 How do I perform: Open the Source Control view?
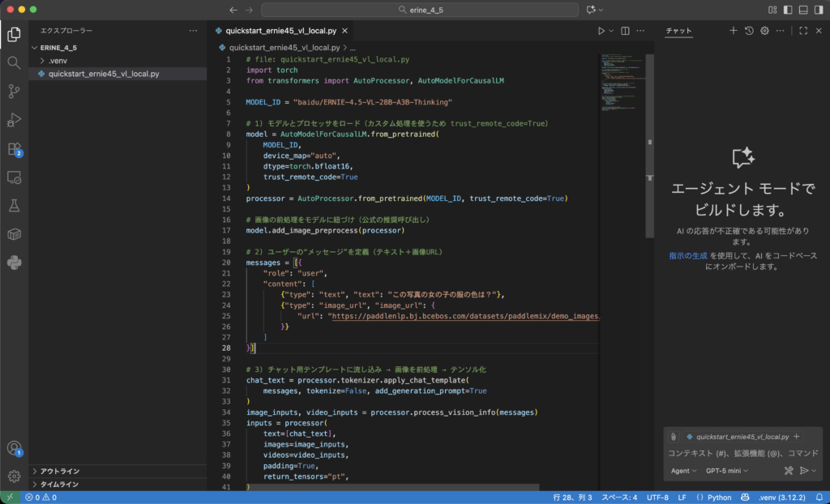pyautogui.click(x=14, y=91)
